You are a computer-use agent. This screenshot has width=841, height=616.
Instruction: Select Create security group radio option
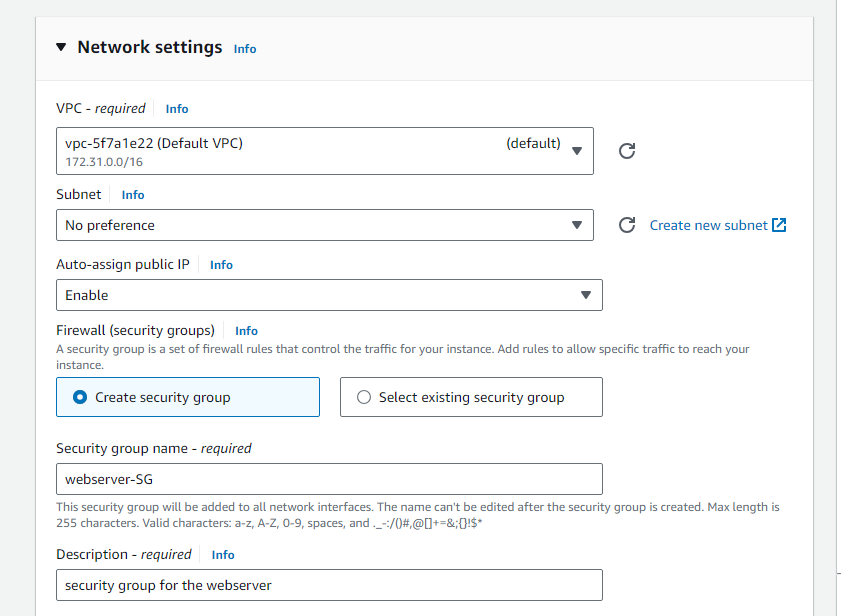(188, 397)
